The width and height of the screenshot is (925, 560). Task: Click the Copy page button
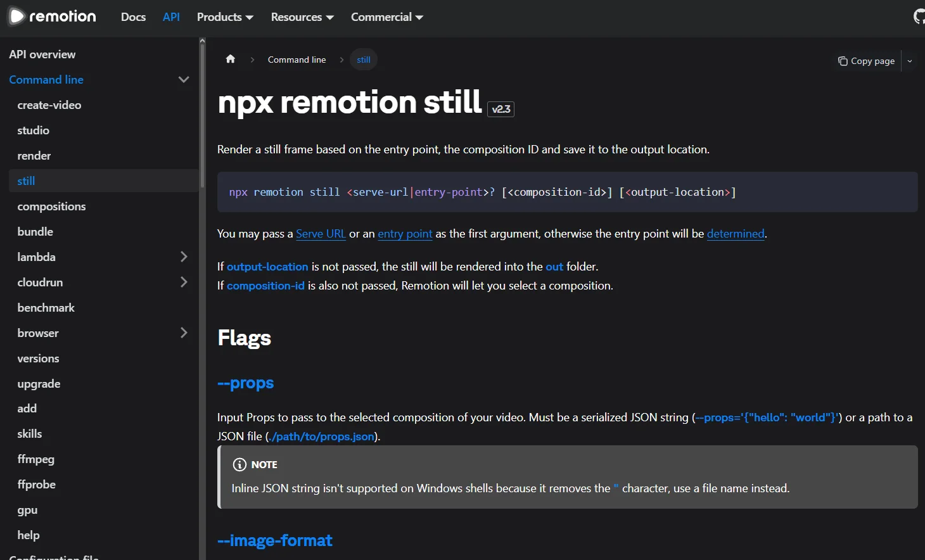tap(866, 61)
